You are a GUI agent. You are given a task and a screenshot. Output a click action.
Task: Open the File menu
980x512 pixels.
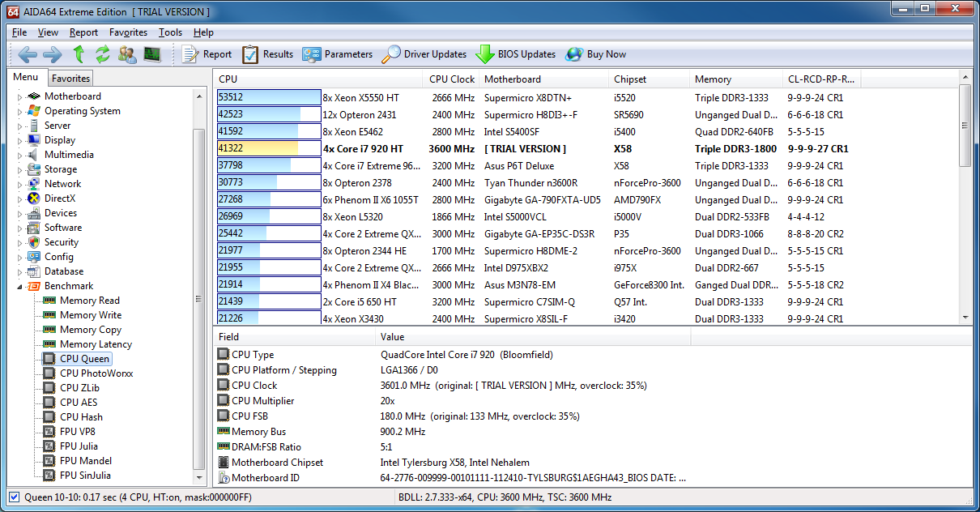[19, 32]
